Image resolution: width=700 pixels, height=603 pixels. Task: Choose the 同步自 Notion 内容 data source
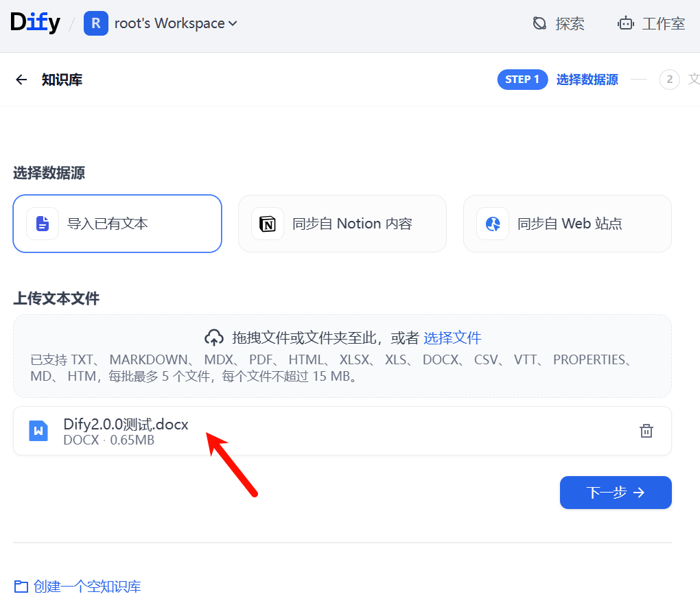[x=342, y=224]
